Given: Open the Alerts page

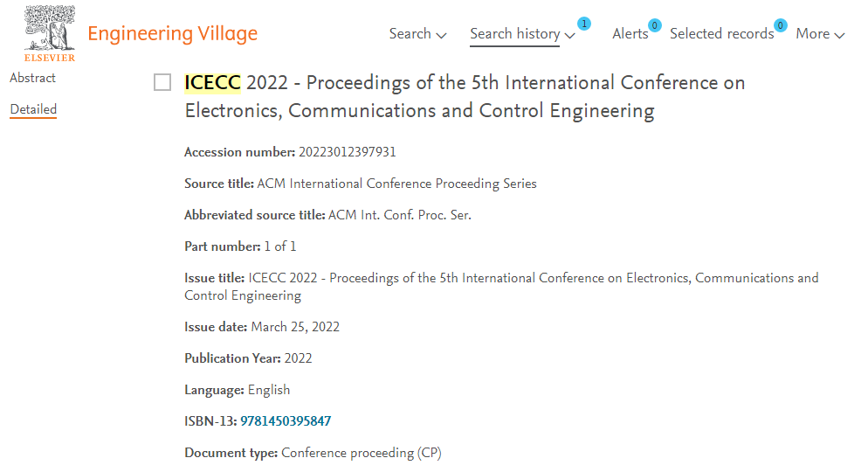Looking at the screenshot, I should (630, 34).
